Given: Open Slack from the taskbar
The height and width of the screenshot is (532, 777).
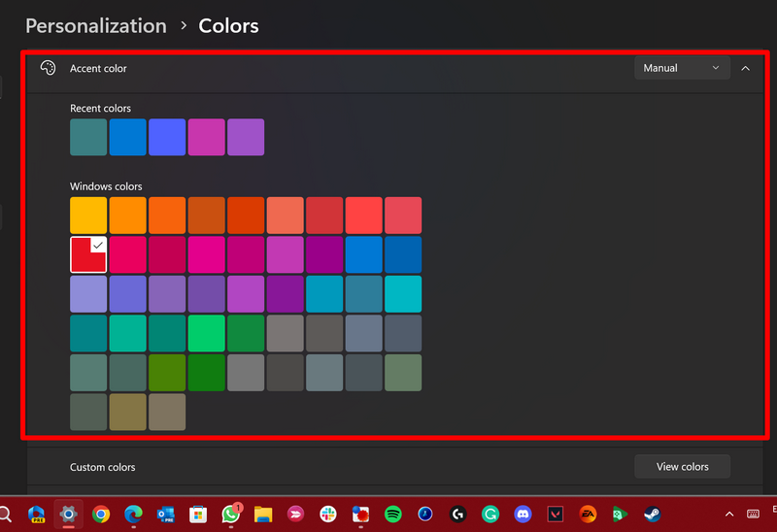Looking at the screenshot, I should tap(327, 514).
